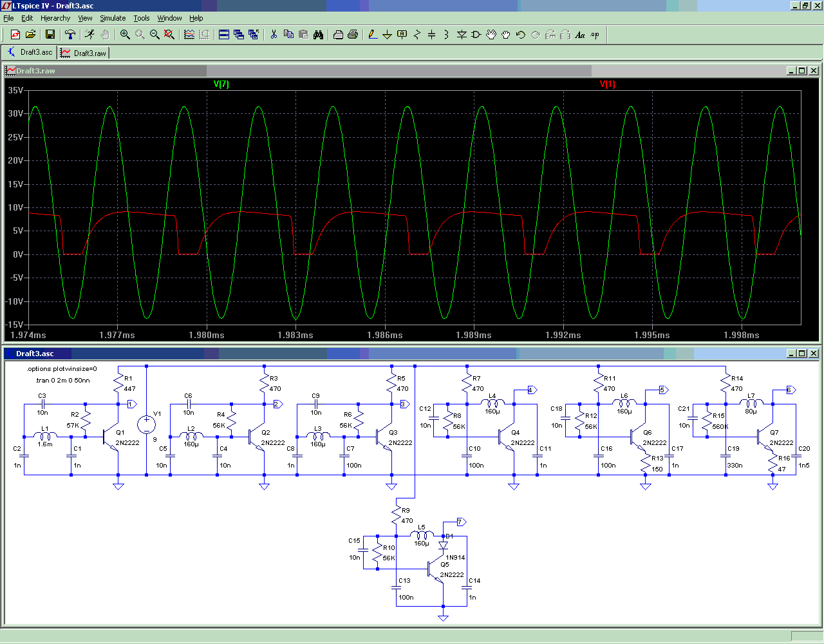Open the Simulate menu

tap(113, 18)
